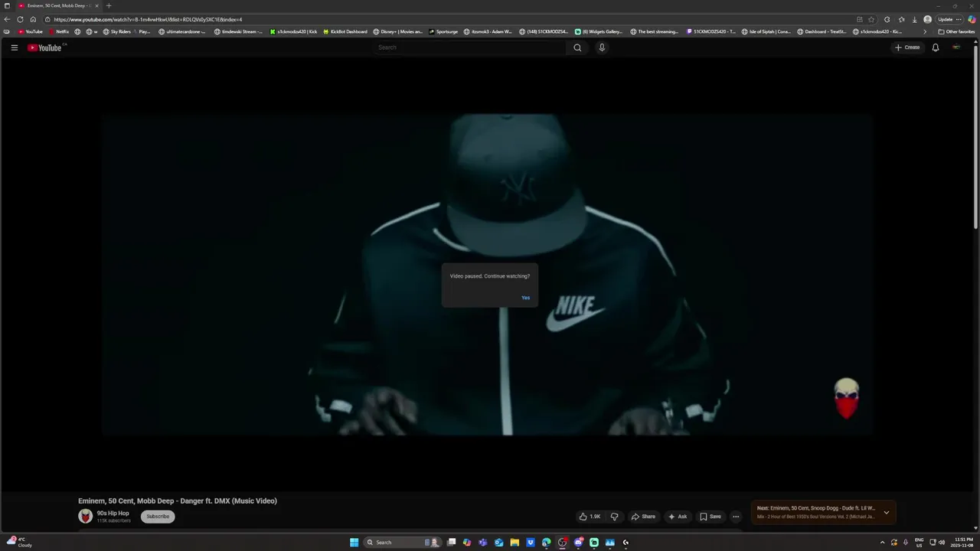Go to the YouTube home logo
This screenshot has height=551, width=980.
point(44,47)
